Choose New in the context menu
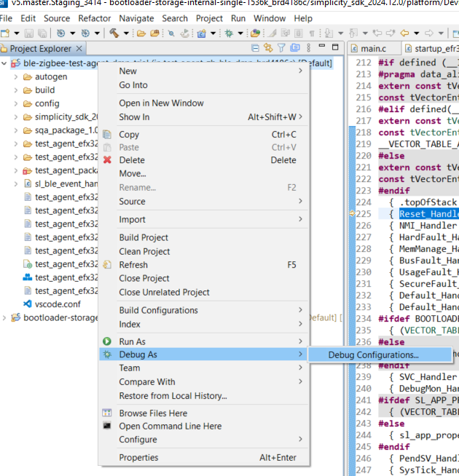The height and width of the screenshot is (476, 459). [204, 71]
